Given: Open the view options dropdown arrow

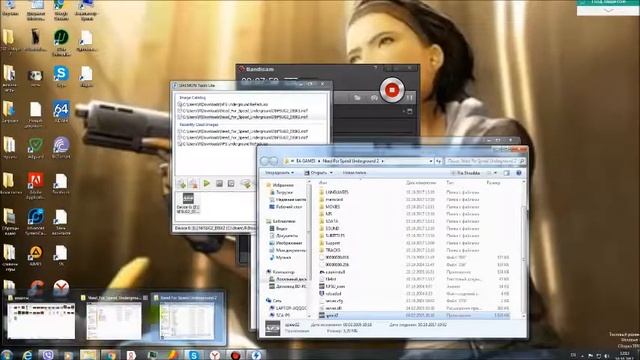Looking at the screenshot, I should coord(496,173).
